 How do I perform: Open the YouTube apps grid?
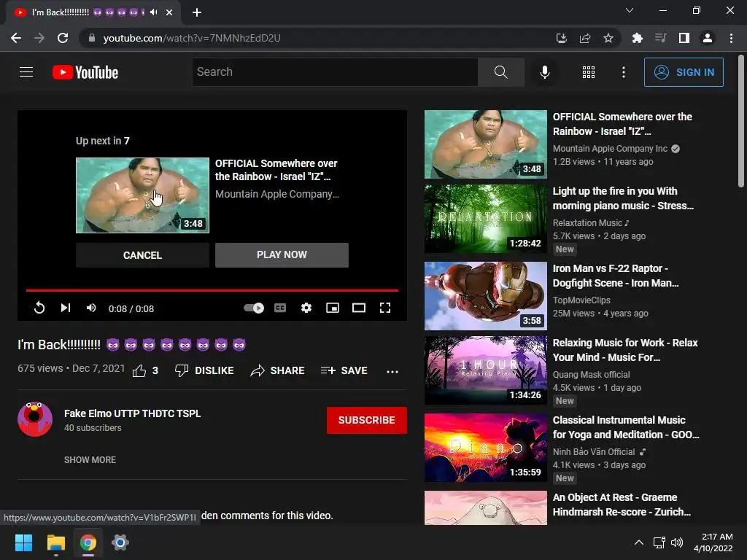[589, 72]
